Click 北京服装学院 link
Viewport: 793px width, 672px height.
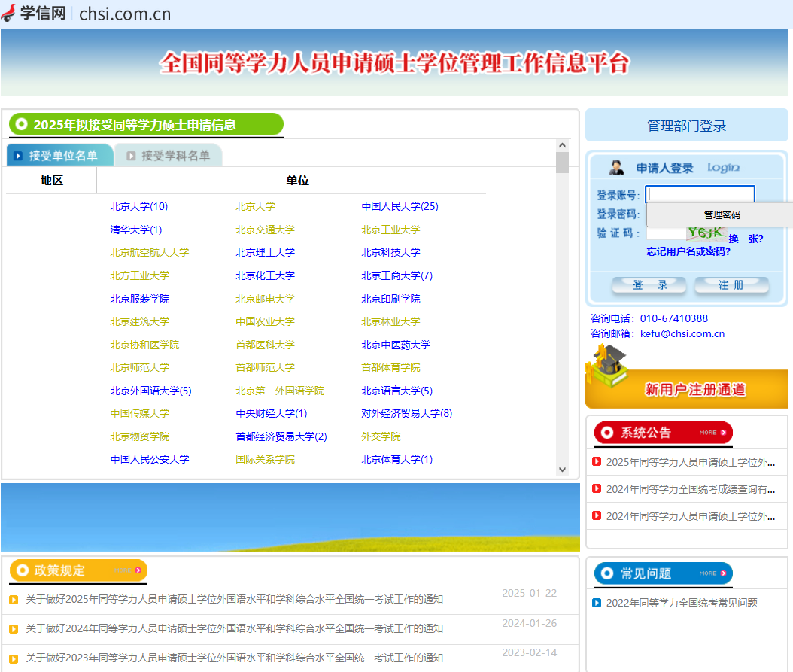140,299
